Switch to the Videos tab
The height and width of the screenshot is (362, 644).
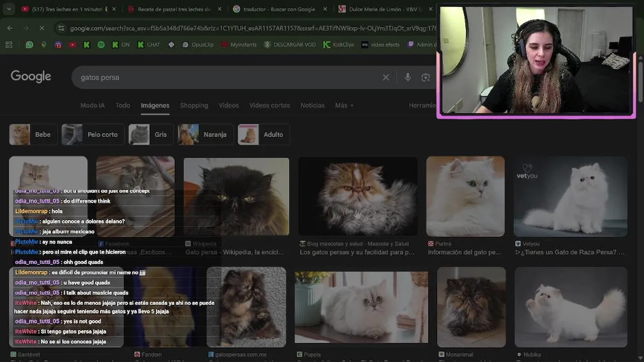[x=228, y=106]
